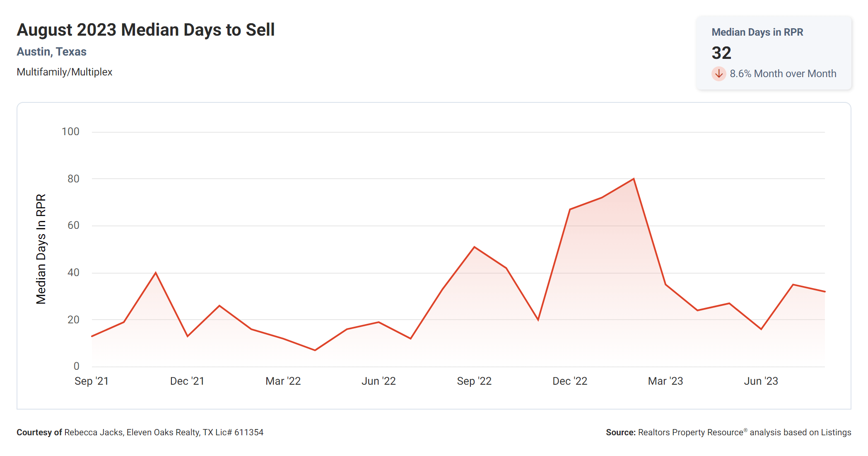The width and height of the screenshot is (868, 456).
Task: Click the 'Dec '21' x-axis label
Action: pyautogui.click(x=187, y=381)
